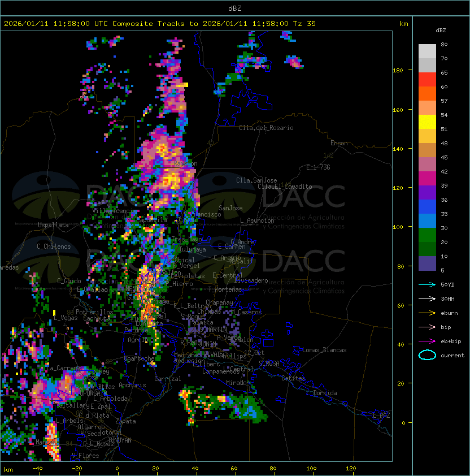Click the 'eb+bip' legend label

[451, 341]
